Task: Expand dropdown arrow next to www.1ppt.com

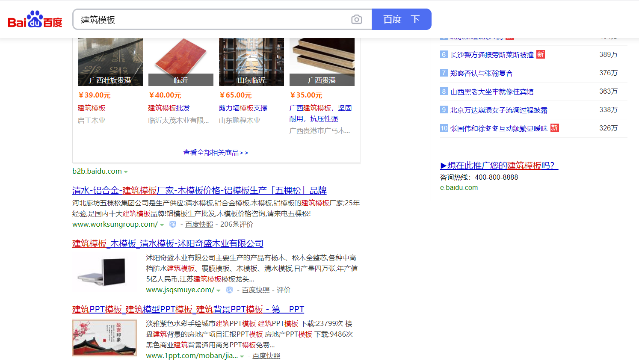Action: point(242,356)
